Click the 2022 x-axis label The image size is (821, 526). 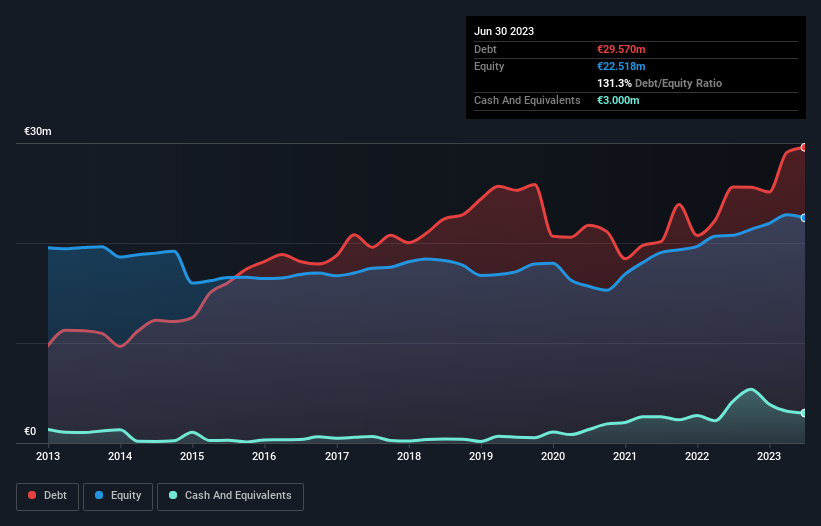(697, 456)
